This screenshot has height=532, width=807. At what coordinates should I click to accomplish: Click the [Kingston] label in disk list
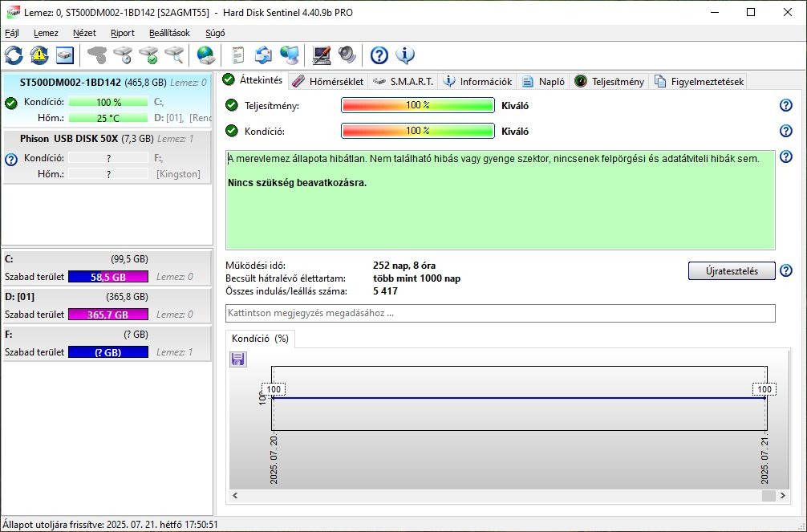pos(178,174)
